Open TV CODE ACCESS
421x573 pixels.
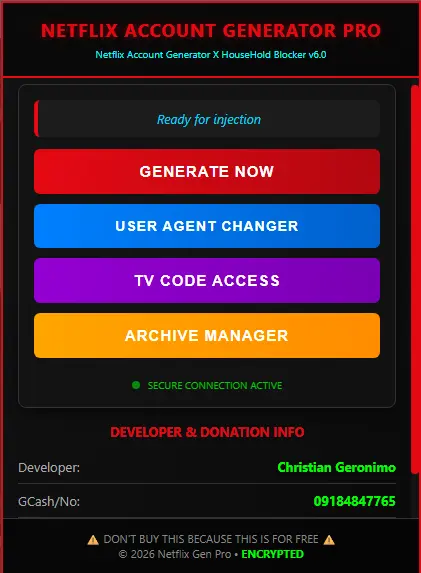(x=207, y=280)
